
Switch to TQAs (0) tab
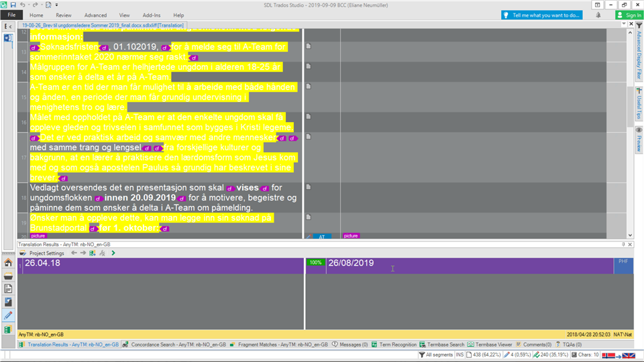569,345
